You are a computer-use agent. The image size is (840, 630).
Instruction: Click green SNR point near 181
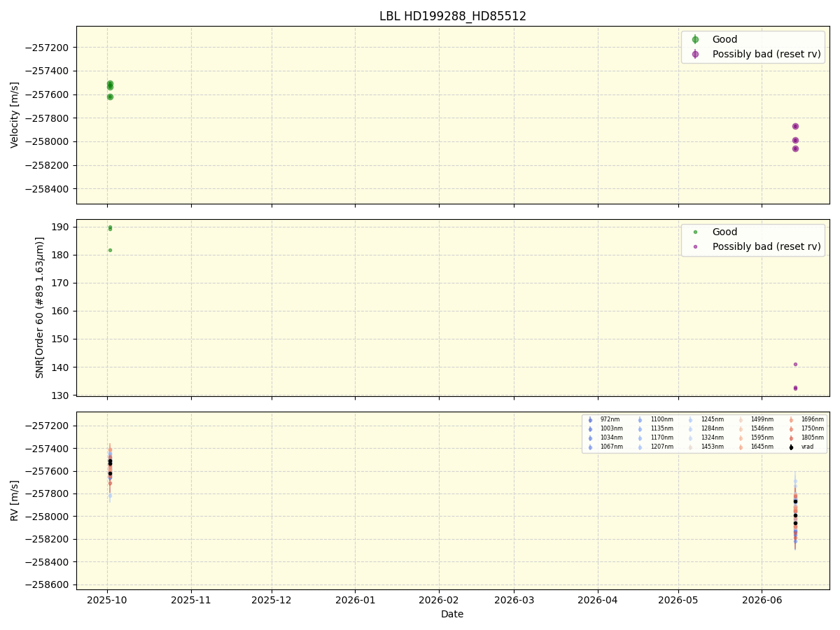(110, 250)
